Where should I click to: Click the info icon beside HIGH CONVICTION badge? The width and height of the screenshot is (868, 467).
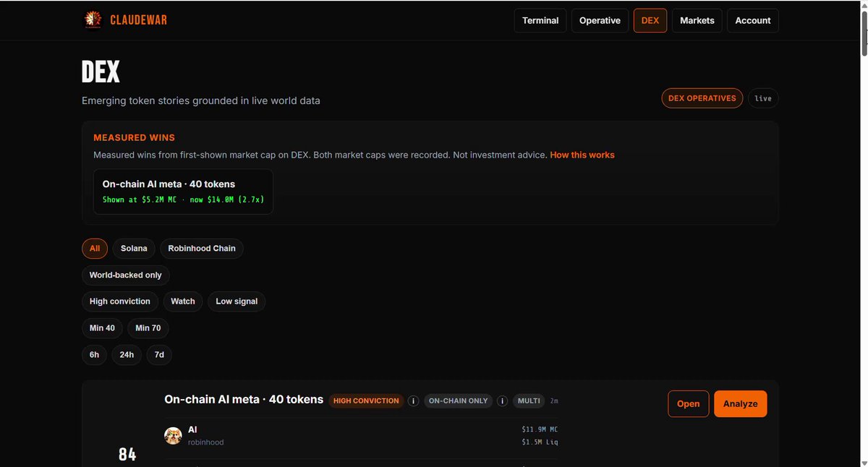413,400
